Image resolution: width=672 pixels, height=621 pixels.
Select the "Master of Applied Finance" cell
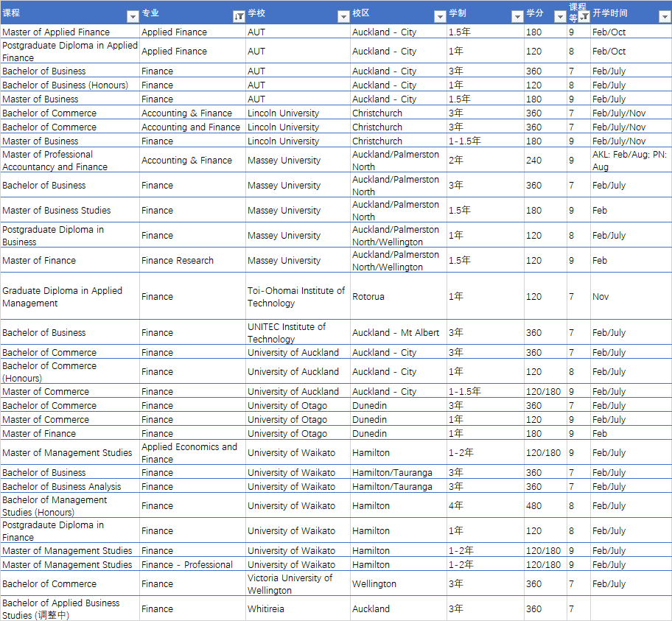[70, 32]
